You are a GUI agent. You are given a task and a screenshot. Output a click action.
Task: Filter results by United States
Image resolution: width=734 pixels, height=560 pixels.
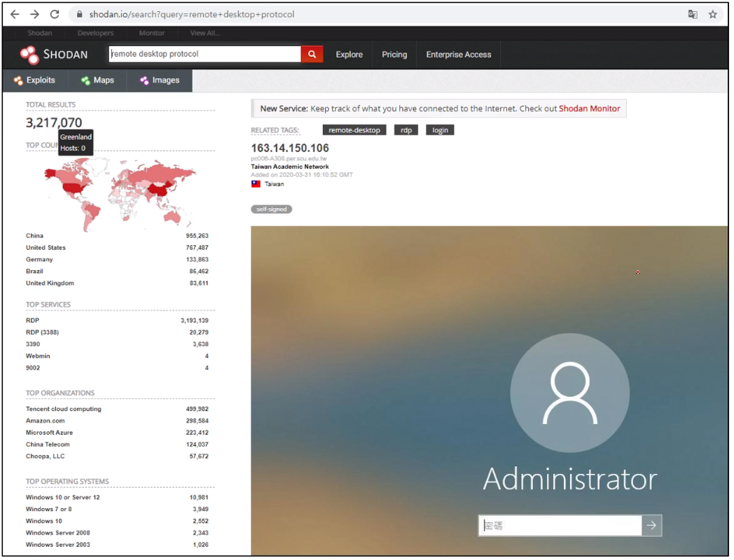[x=46, y=248]
